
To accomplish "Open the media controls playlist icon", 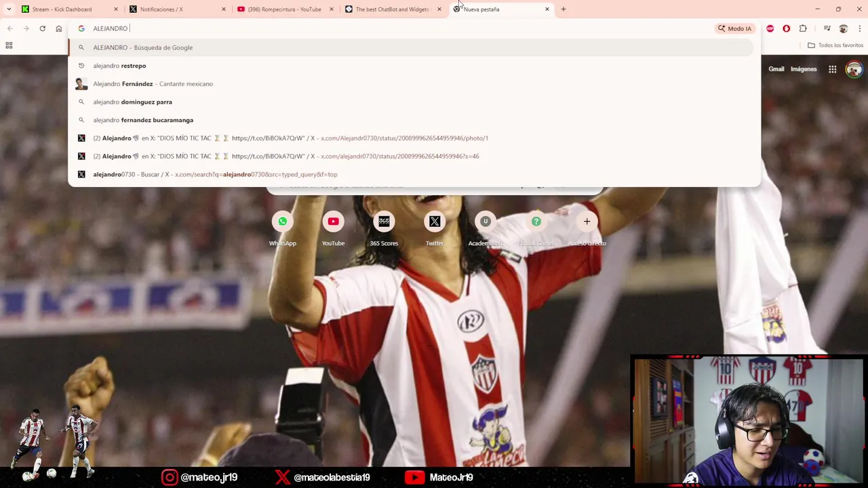I will click(827, 28).
